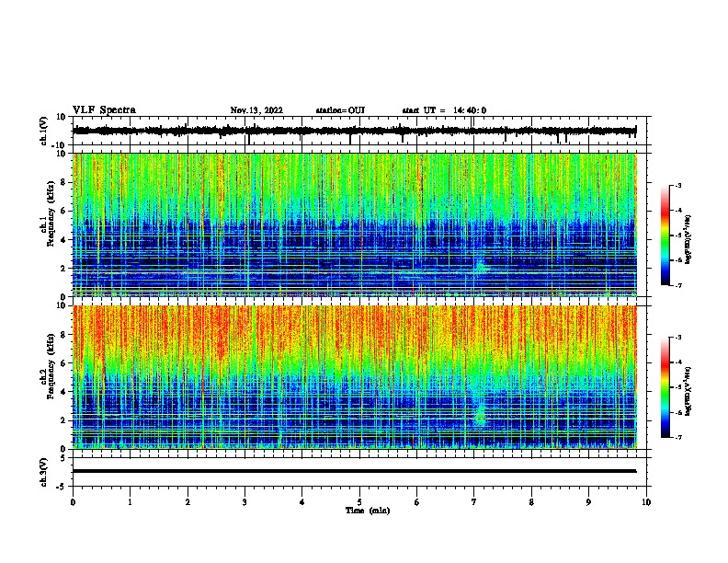Click the ch.2 frequency spectrogram panel
The image size is (728, 563).
(354, 377)
